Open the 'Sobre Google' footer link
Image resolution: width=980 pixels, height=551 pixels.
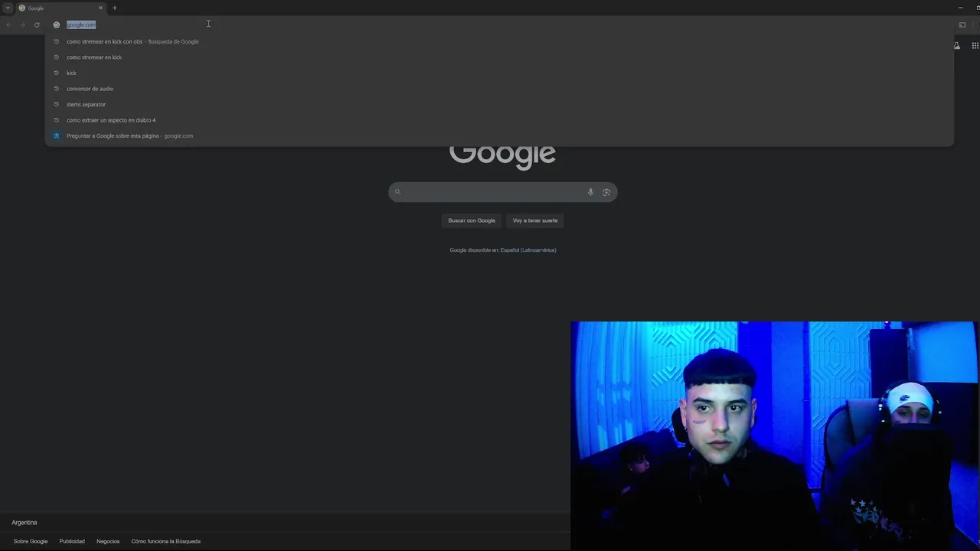pyautogui.click(x=31, y=541)
